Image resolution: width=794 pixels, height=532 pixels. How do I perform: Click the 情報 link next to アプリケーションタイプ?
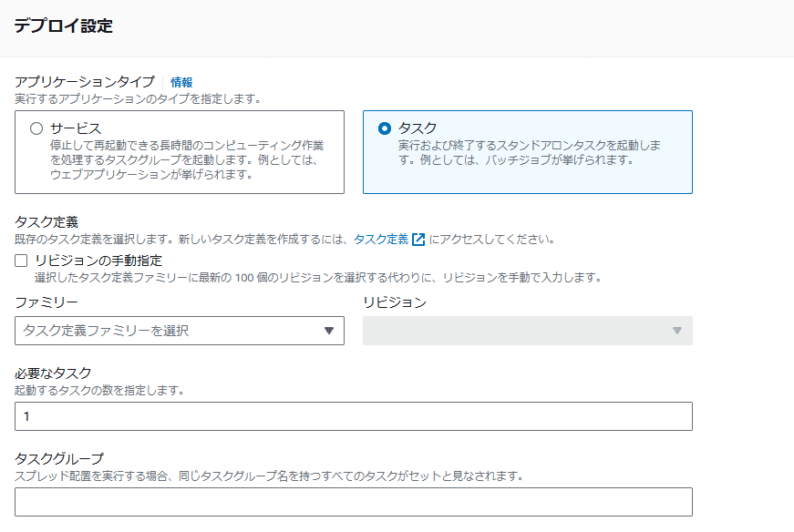pyautogui.click(x=181, y=82)
